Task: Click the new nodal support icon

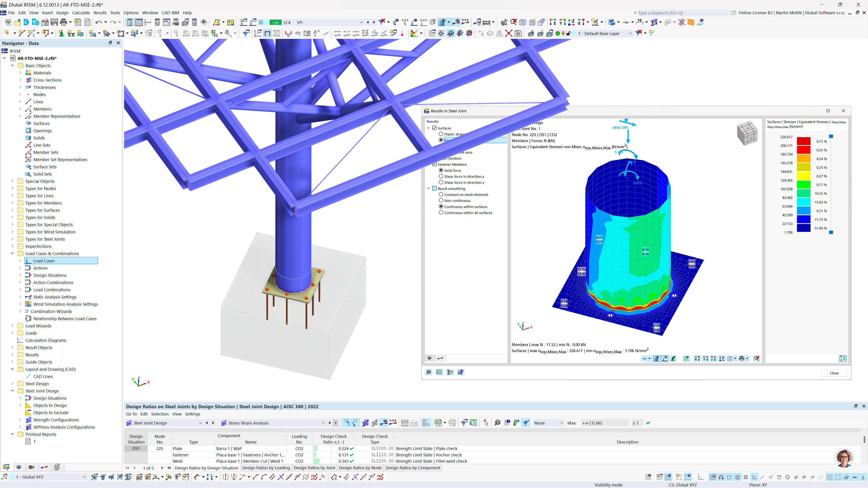Action: click(x=61, y=33)
